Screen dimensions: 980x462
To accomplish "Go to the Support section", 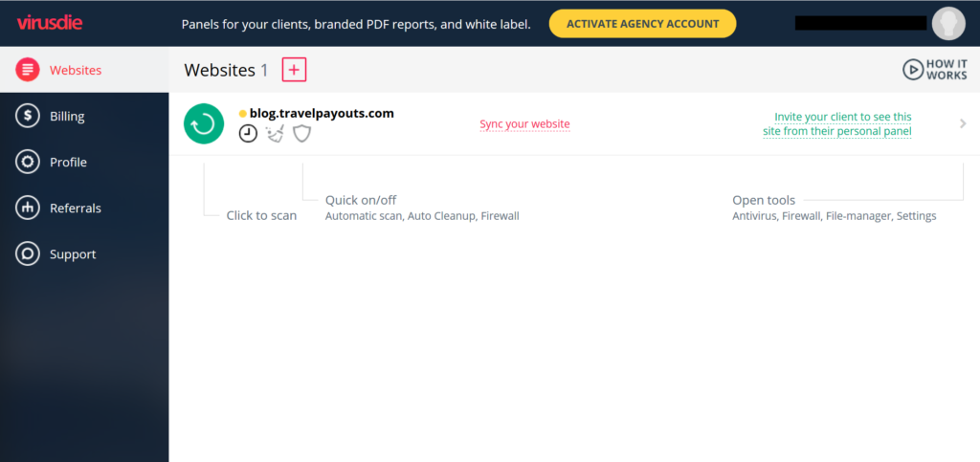I will 73,254.
